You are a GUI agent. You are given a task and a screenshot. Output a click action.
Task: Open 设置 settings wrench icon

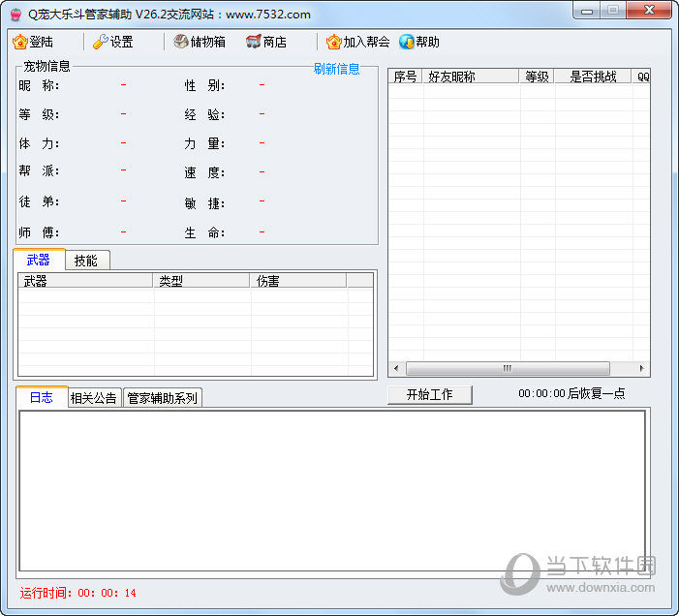[x=100, y=42]
